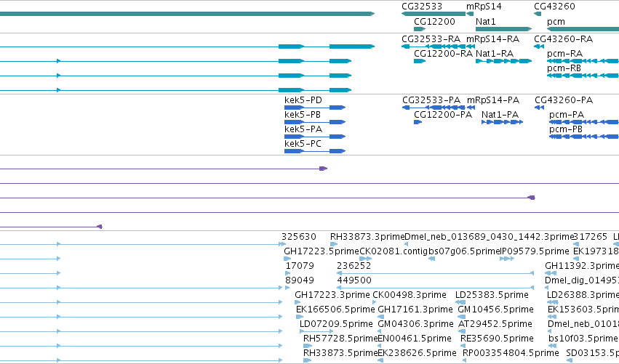Viewport: 619px width, 364px height.
Task: Select the mRpS14 gene label
Action: pos(484,7)
